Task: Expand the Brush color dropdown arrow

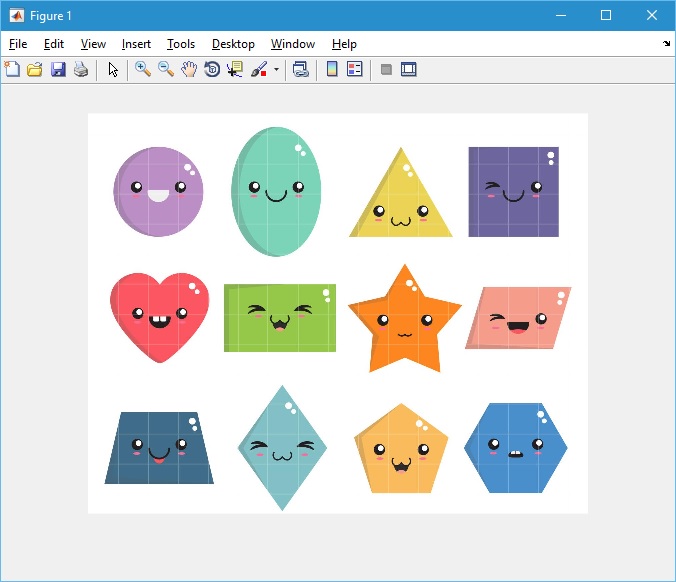Action: pyautogui.click(x=276, y=69)
